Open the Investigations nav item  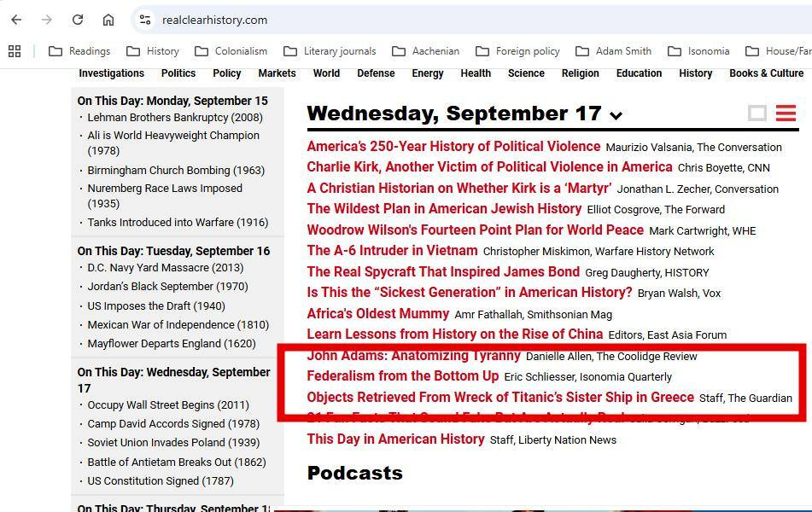(111, 73)
